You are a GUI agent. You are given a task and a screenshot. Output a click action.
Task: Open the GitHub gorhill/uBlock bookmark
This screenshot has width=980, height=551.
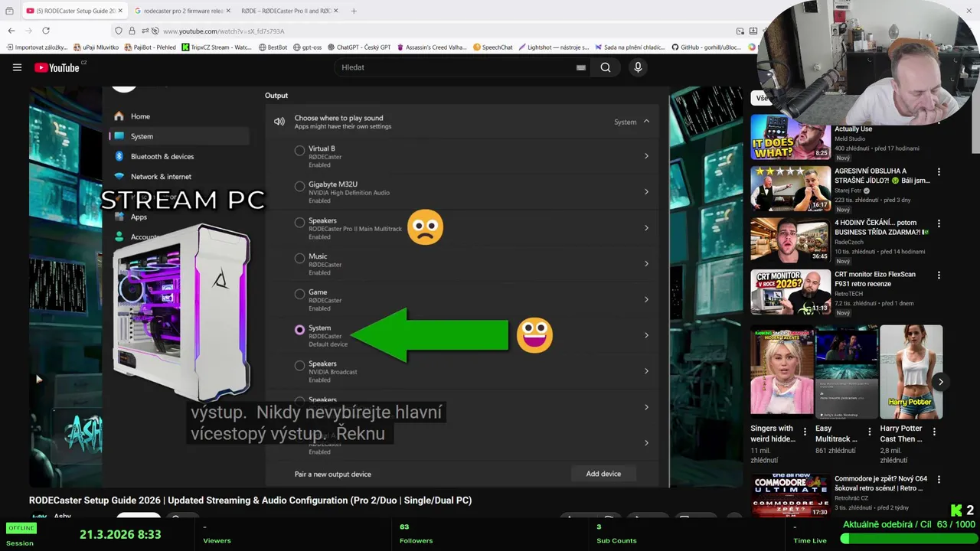click(706, 47)
